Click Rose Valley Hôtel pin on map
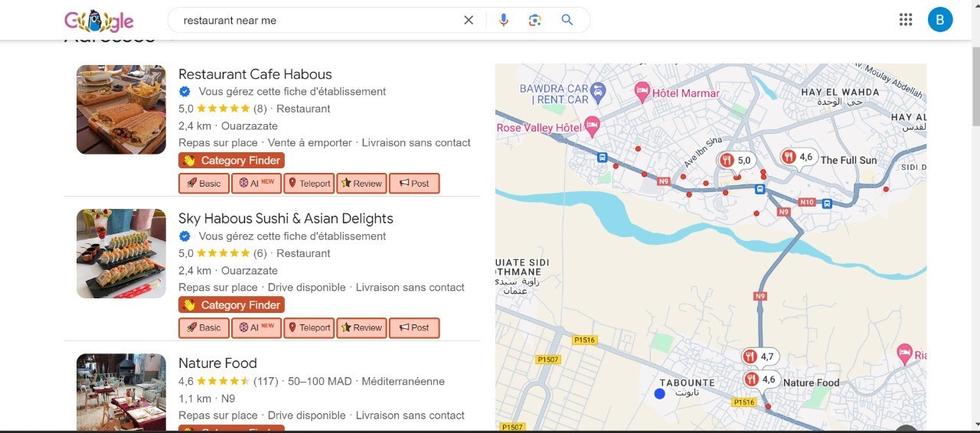Viewport: 980px width, 433px height. point(592,125)
